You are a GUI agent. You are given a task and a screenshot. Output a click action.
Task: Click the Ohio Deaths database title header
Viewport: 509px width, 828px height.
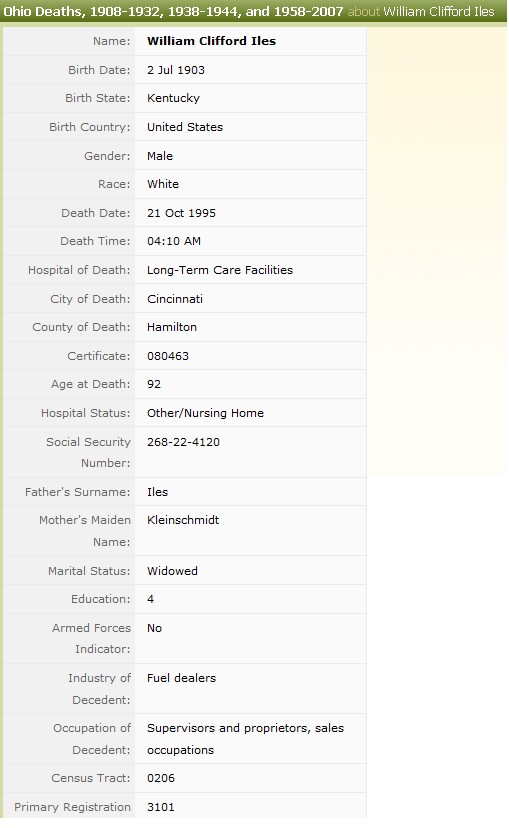[x=173, y=11]
